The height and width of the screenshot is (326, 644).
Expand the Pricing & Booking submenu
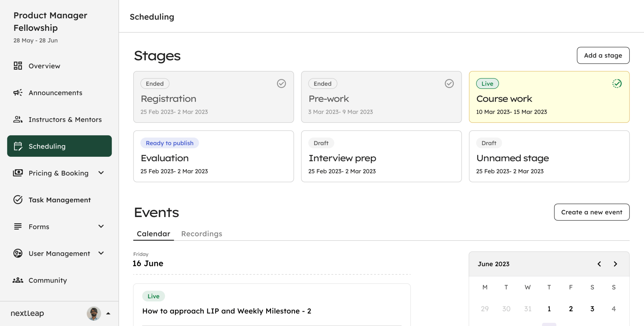point(101,173)
